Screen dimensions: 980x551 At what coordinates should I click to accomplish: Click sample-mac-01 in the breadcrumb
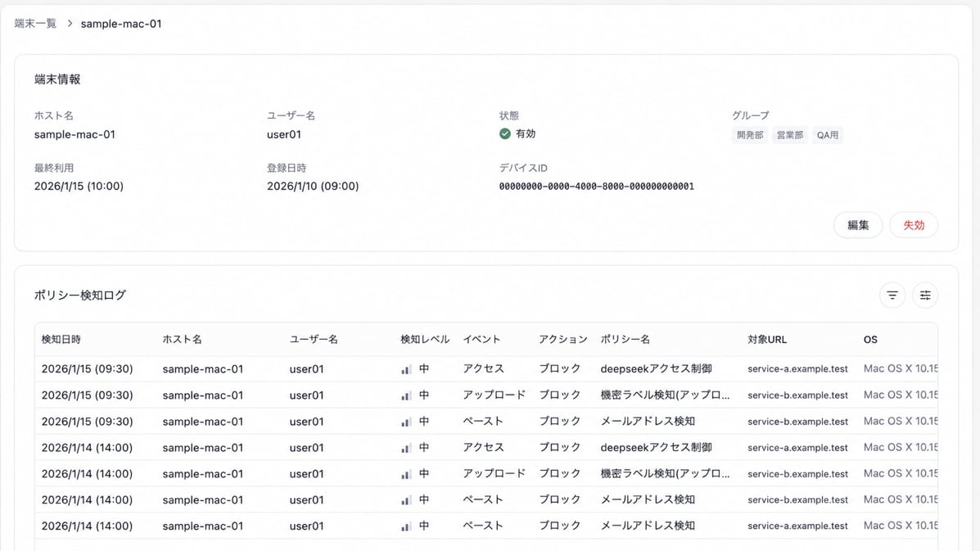(x=121, y=24)
